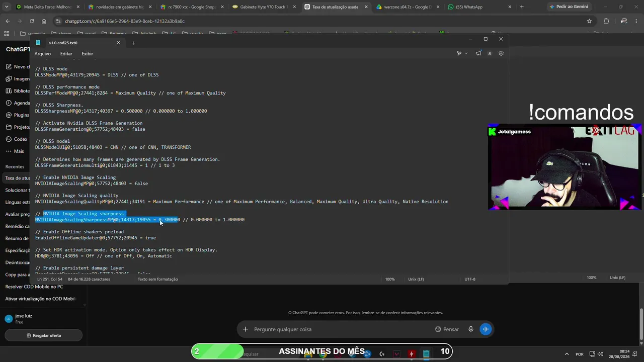Close the WhatsApp browser tab
644x362 pixels.
click(510, 7)
